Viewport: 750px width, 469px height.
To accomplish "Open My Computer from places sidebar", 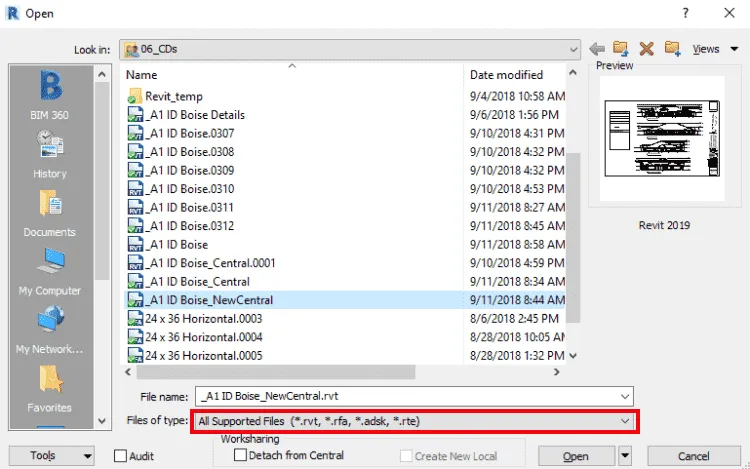I will (x=50, y=262).
